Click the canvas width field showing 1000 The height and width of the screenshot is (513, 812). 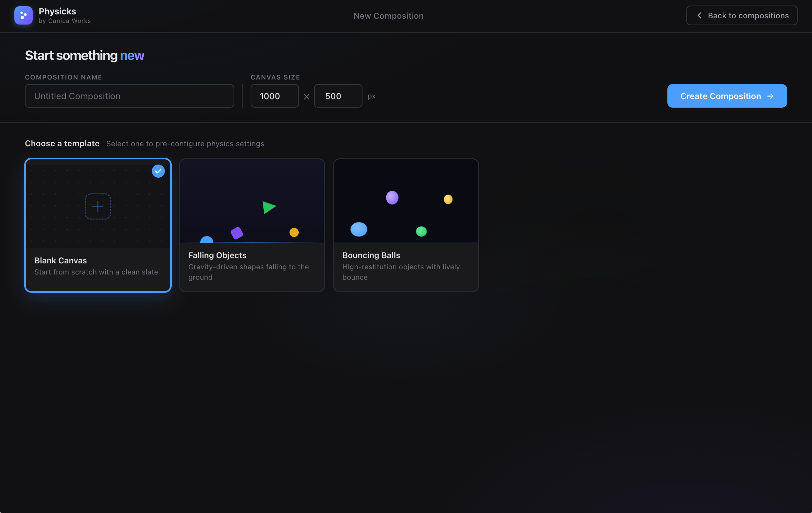pyautogui.click(x=274, y=96)
